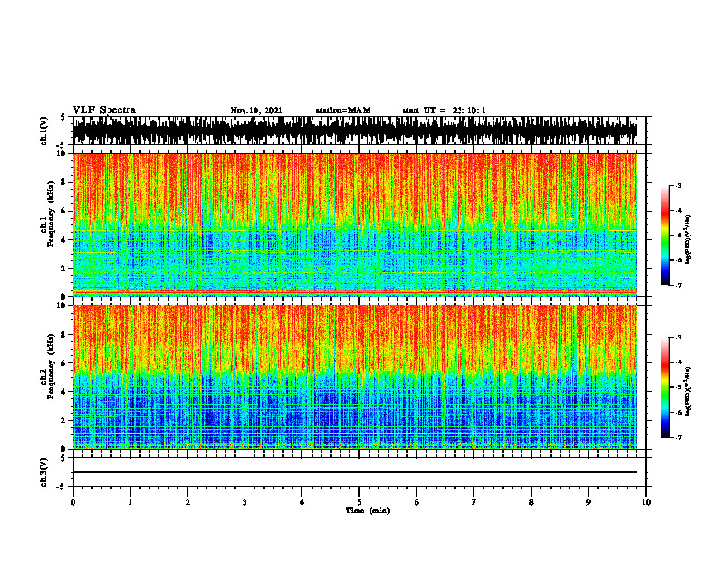Click the '-3' label on ch.1 color bar
This screenshot has width=728, height=563.
(677, 185)
